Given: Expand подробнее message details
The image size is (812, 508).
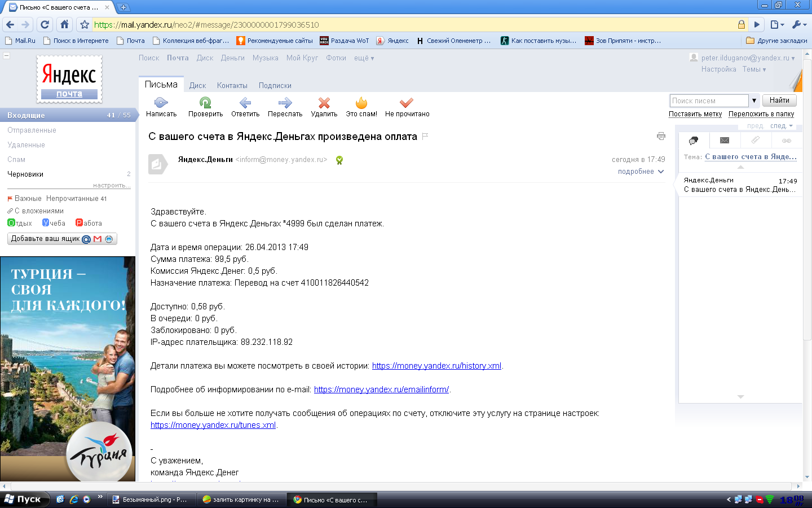Looking at the screenshot, I should coord(641,172).
